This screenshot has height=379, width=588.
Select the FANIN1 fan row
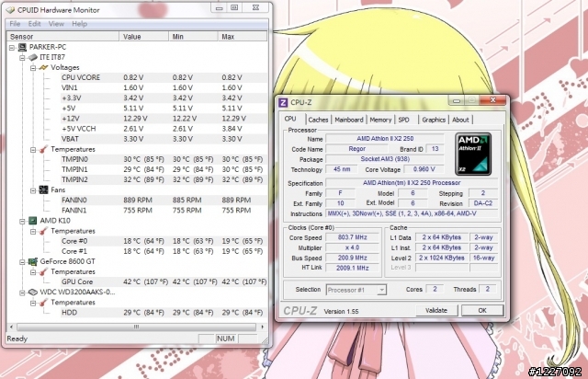coord(164,210)
